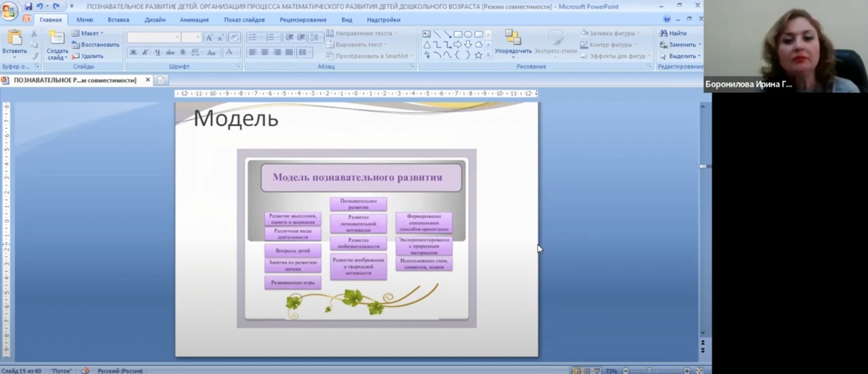The image size is (868, 374).
Task: Click the Найти find button
Action: tap(673, 33)
